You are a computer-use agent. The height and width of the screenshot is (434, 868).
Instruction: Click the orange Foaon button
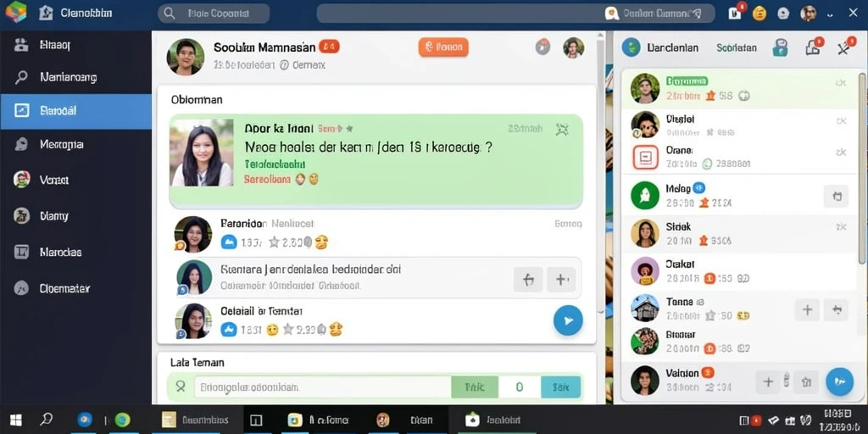pos(443,47)
